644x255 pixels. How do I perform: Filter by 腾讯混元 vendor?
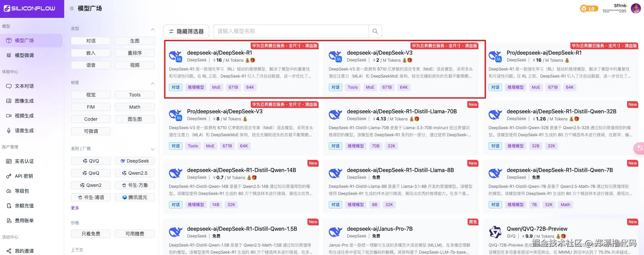click(135, 197)
